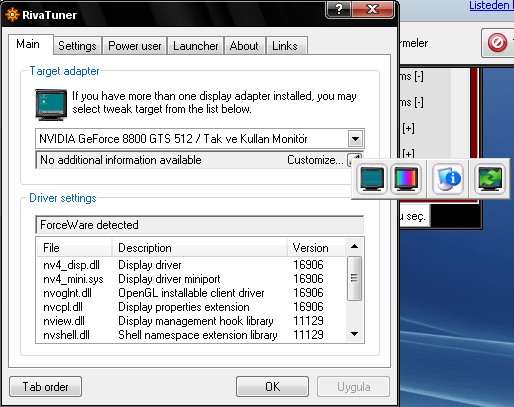
Task: Click the File column header
Action: tap(74, 248)
